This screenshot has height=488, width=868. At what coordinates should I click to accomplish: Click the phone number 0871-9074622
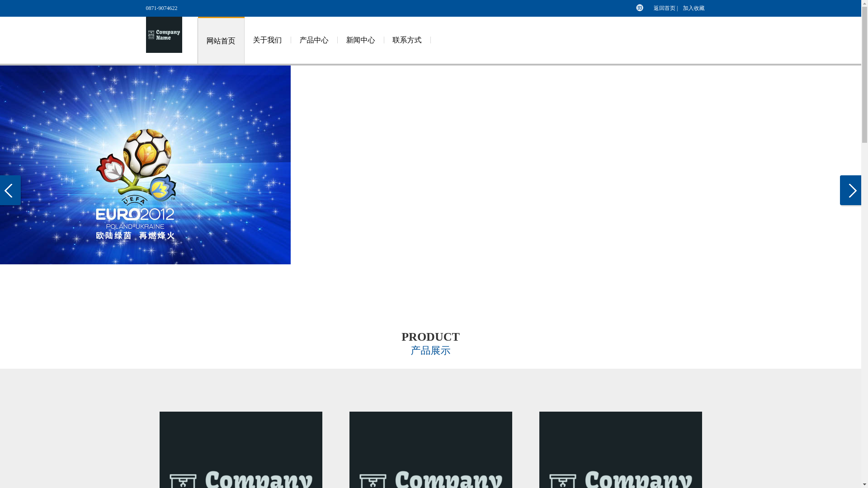(161, 8)
